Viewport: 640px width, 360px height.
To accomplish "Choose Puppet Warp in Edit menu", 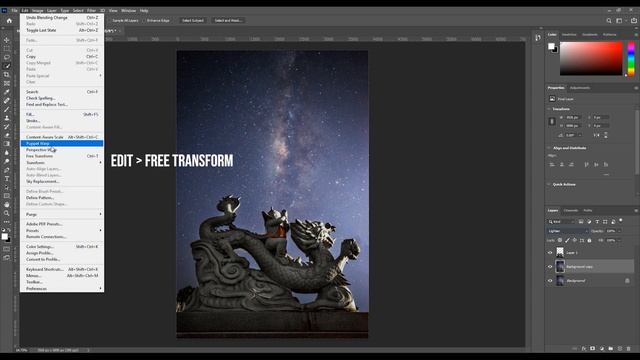I will [x=62, y=143].
